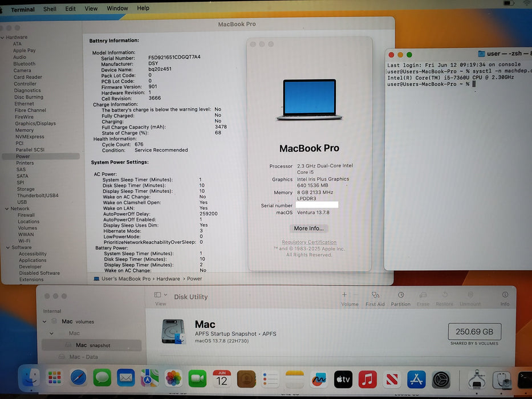This screenshot has height=399, width=532.
Task: Open Maps app in the Dock
Action: pyautogui.click(x=149, y=378)
